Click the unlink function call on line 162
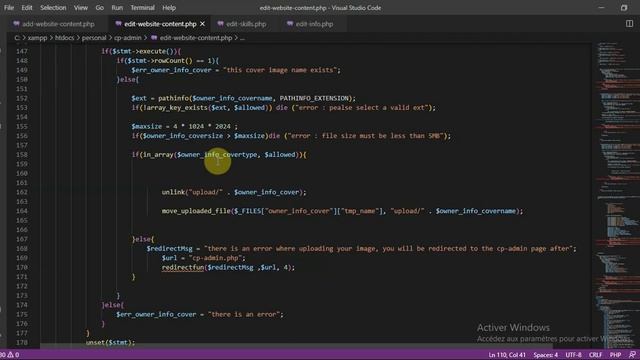Viewport: 640px width, 360px height. 173,192
